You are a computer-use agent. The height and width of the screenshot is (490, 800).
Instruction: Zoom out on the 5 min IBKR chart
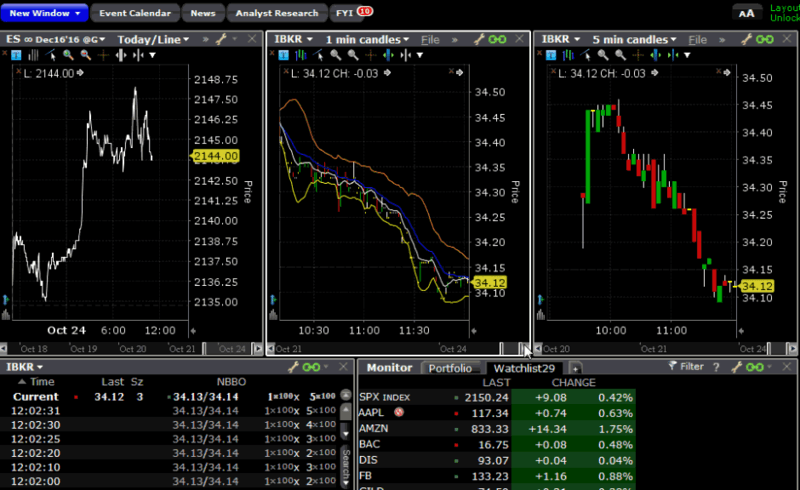620,55
